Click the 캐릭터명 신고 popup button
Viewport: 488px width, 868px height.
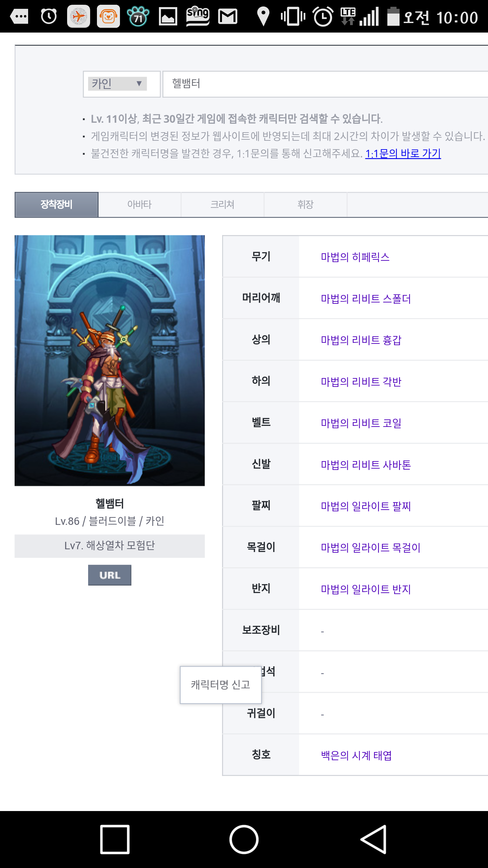[x=221, y=685]
